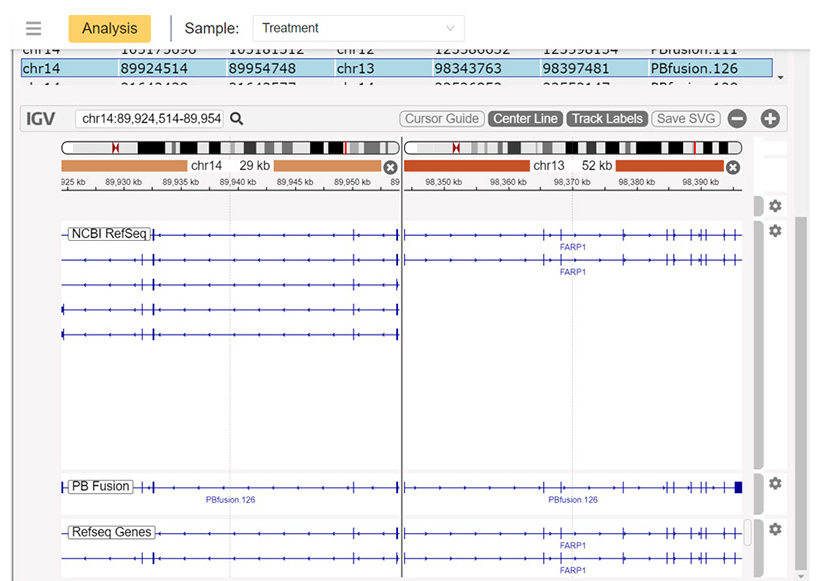Viewport: 820px width, 581px height.
Task: Open the Sample dropdown showing Treatment
Action: pos(358,28)
